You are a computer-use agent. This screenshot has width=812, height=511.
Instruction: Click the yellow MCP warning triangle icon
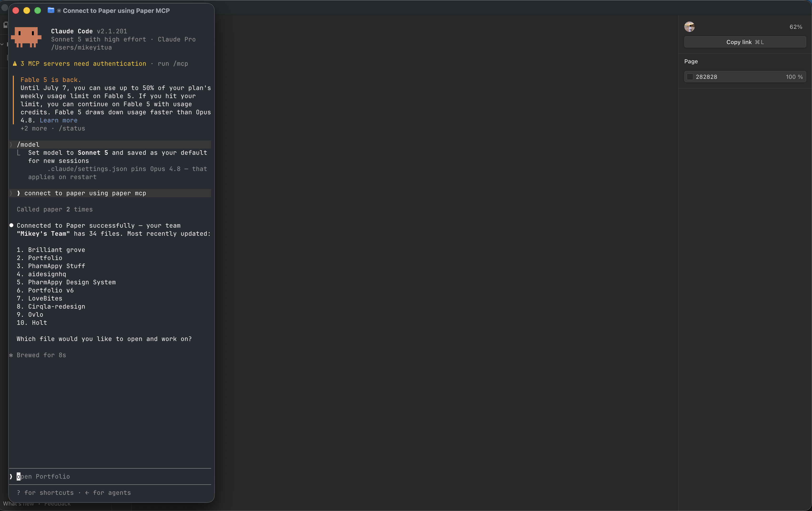15,64
